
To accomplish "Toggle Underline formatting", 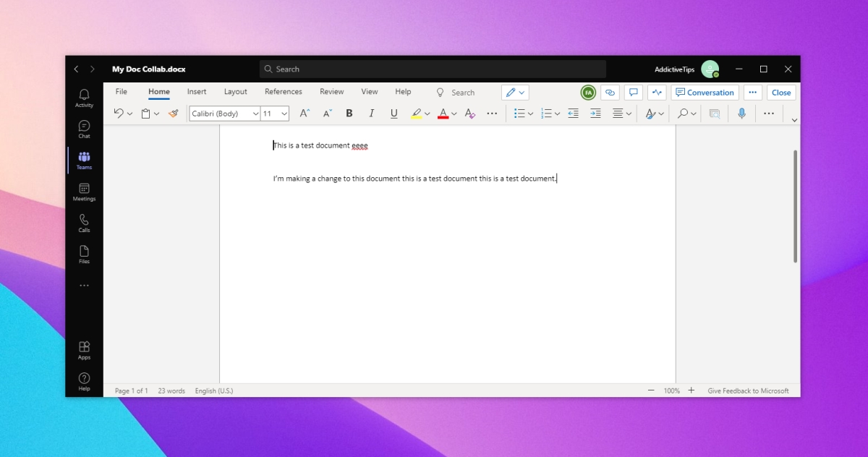I will [x=394, y=114].
